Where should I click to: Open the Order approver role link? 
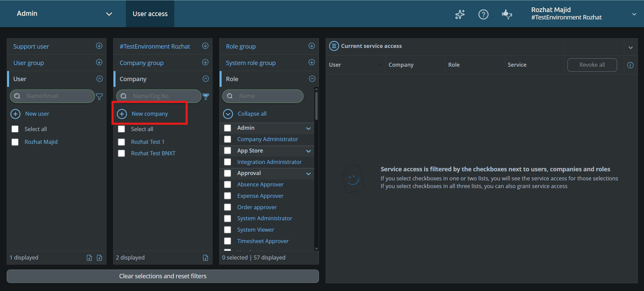(x=257, y=208)
